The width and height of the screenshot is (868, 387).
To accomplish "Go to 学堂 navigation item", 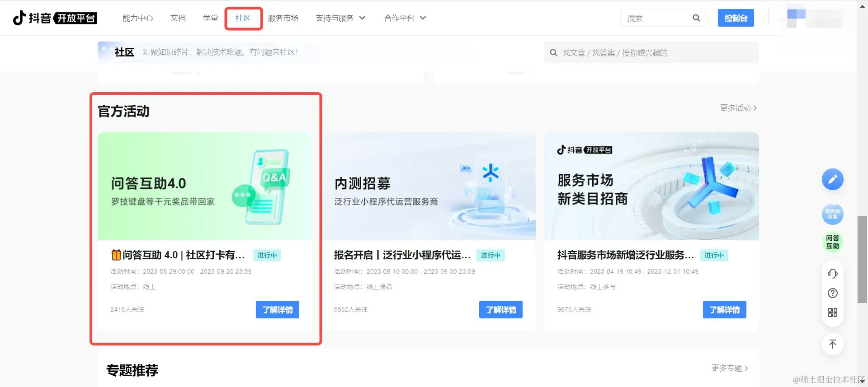I will (210, 18).
